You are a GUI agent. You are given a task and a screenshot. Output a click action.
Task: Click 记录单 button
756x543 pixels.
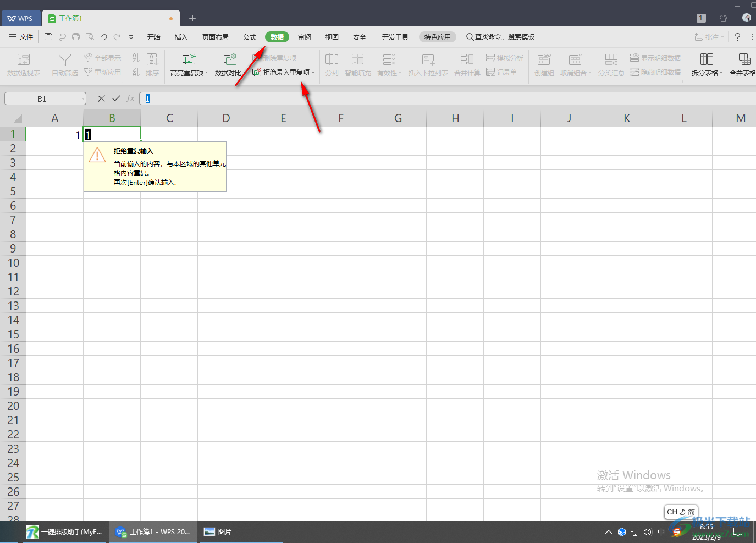(501, 72)
